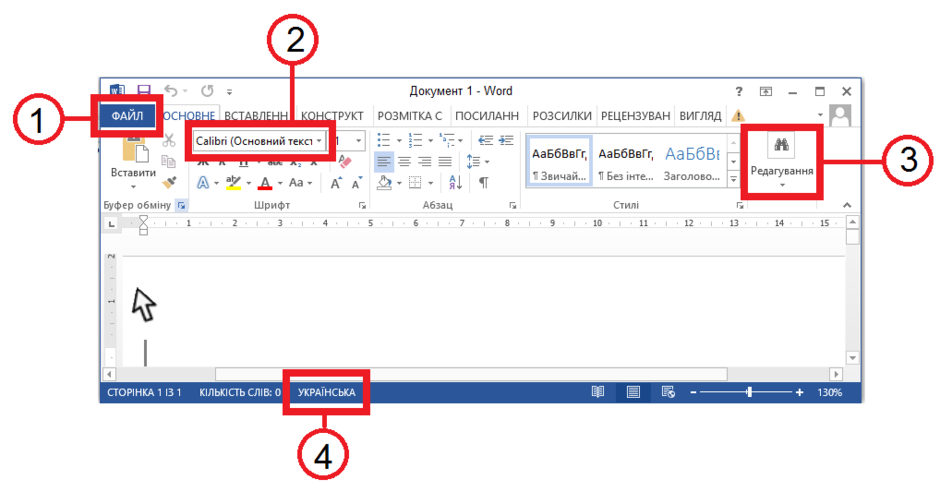The height and width of the screenshot is (492, 940).
Task: Switch to the ПОСИЛАННЯ tab
Action: click(487, 115)
